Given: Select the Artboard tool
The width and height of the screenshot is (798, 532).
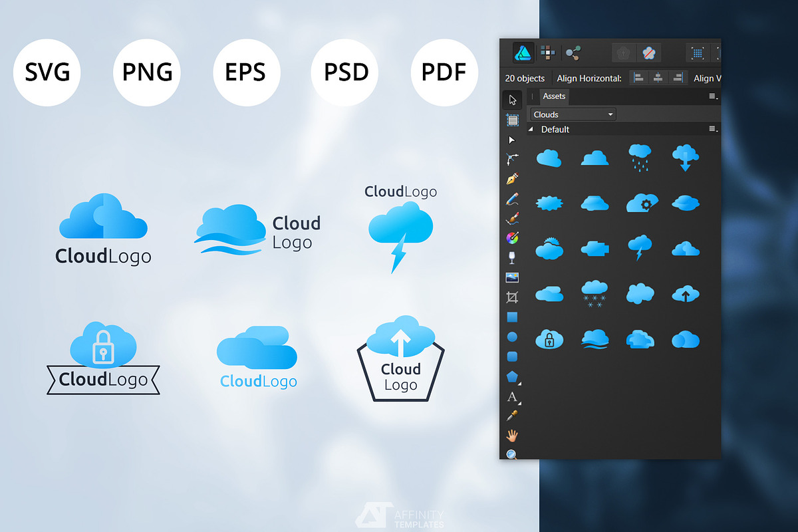Looking at the screenshot, I should click(512, 120).
